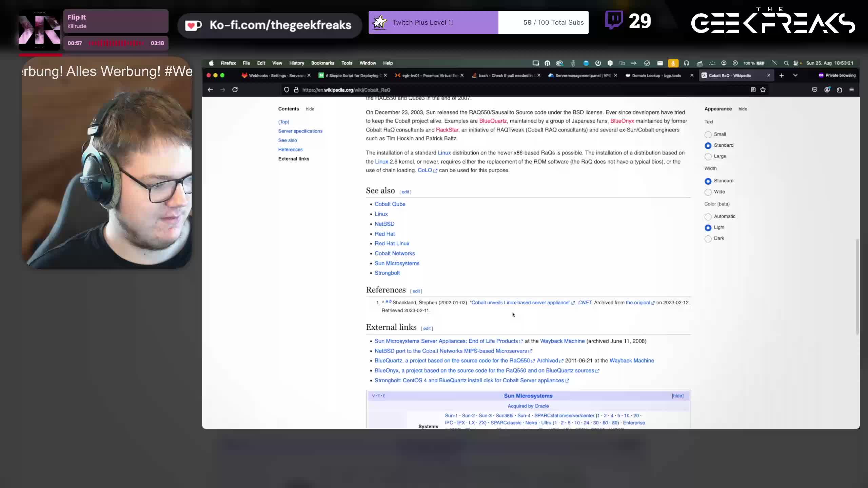
Task: Open the NetBSD see-also link
Action: point(384,224)
